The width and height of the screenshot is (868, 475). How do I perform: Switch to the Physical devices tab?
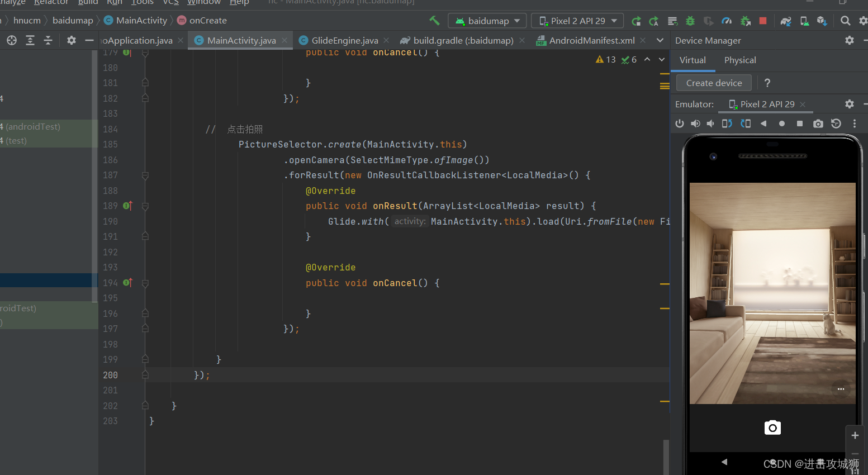pyautogui.click(x=740, y=60)
